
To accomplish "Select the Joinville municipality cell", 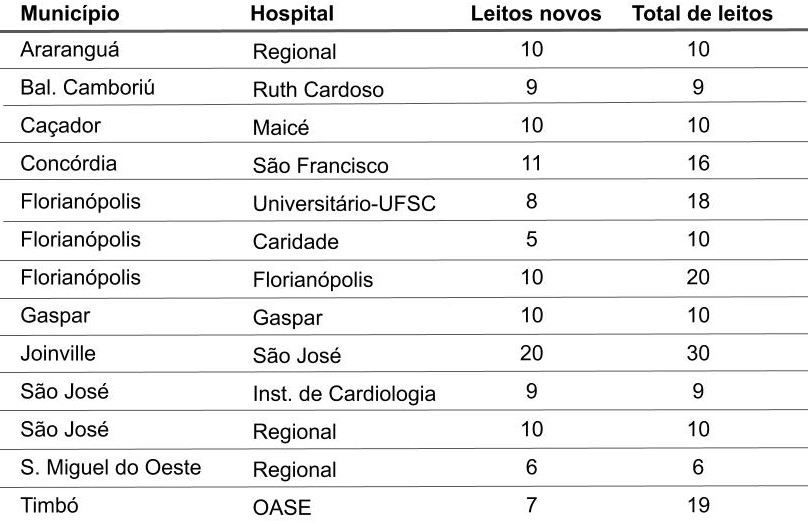I will pos(58,354).
